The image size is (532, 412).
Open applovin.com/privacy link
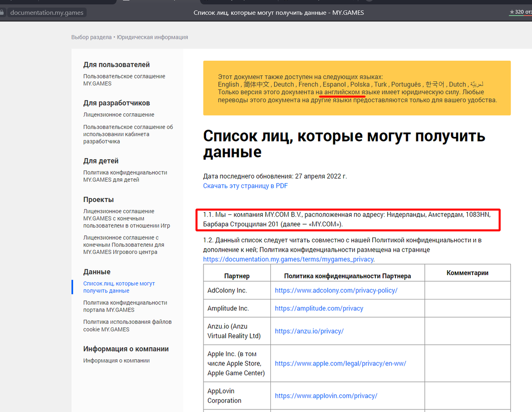coord(326,396)
